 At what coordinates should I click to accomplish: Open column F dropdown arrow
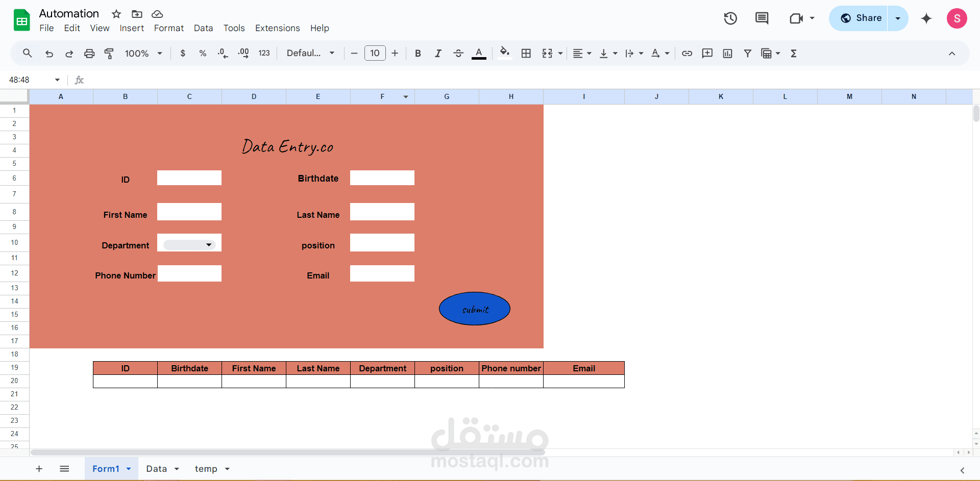pyautogui.click(x=406, y=96)
